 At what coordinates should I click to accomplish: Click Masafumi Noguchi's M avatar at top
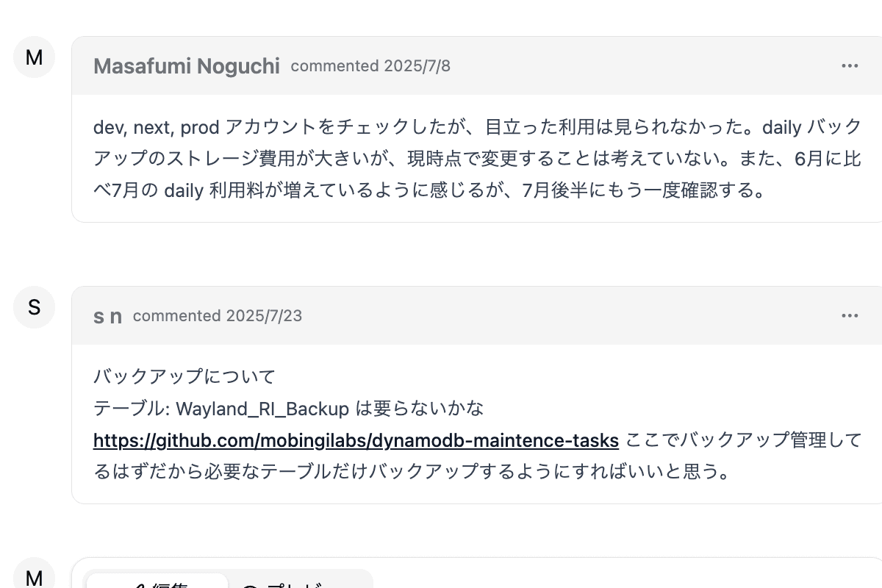coord(34,57)
